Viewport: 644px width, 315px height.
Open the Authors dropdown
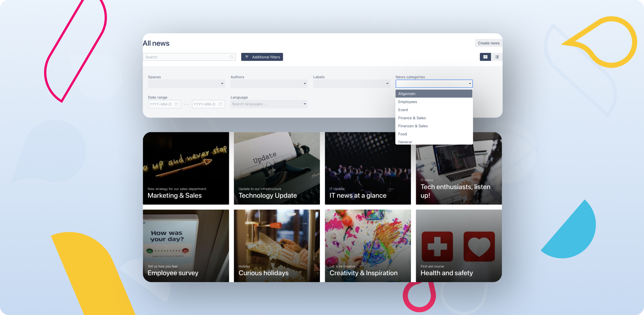pos(269,84)
